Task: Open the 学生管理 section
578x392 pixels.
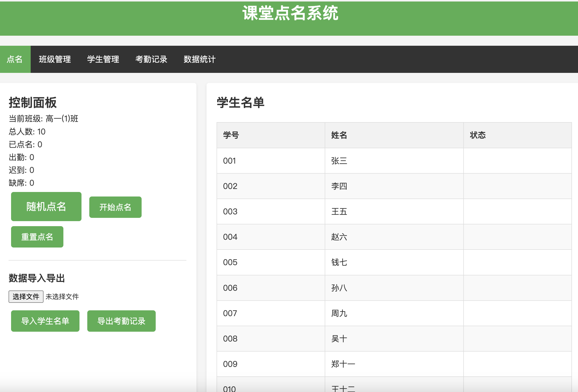Action: 103,59
